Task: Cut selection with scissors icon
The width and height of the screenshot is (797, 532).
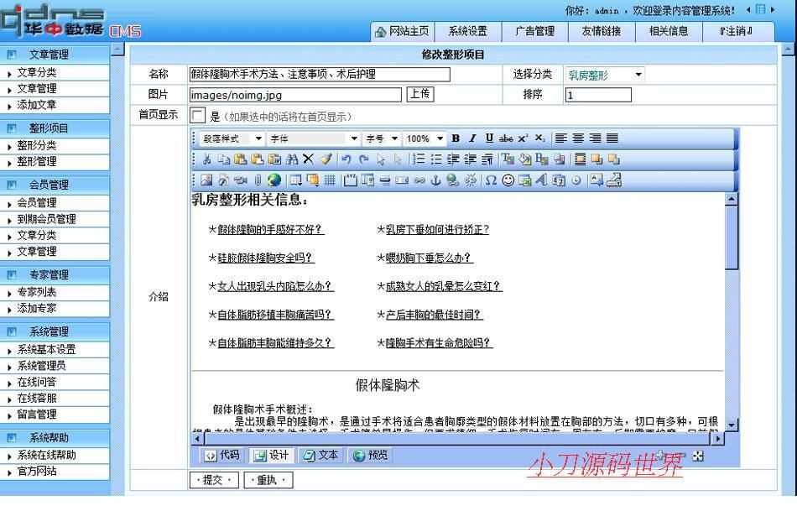Action: pyautogui.click(x=206, y=159)
